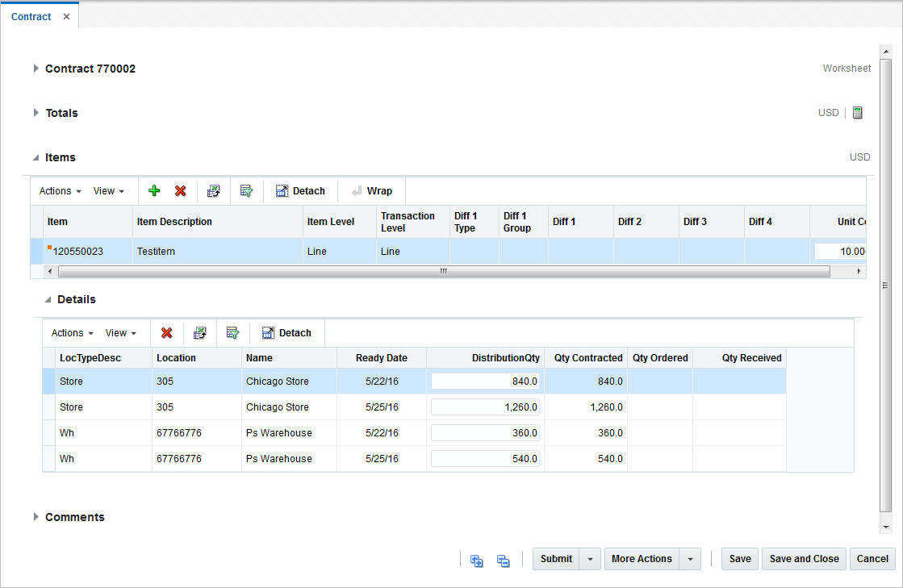Click the Cancel button
The image size is (903, 588).
pos(872,559)
